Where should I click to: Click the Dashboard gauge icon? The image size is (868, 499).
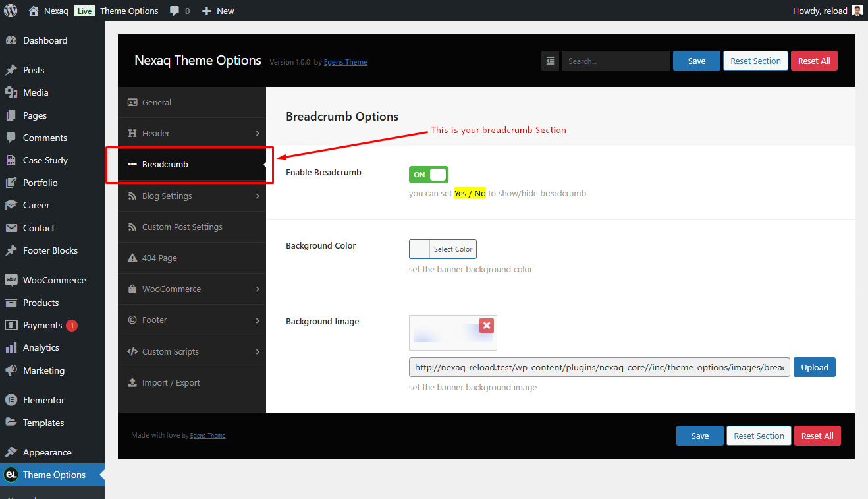click(x=11, y=40)
